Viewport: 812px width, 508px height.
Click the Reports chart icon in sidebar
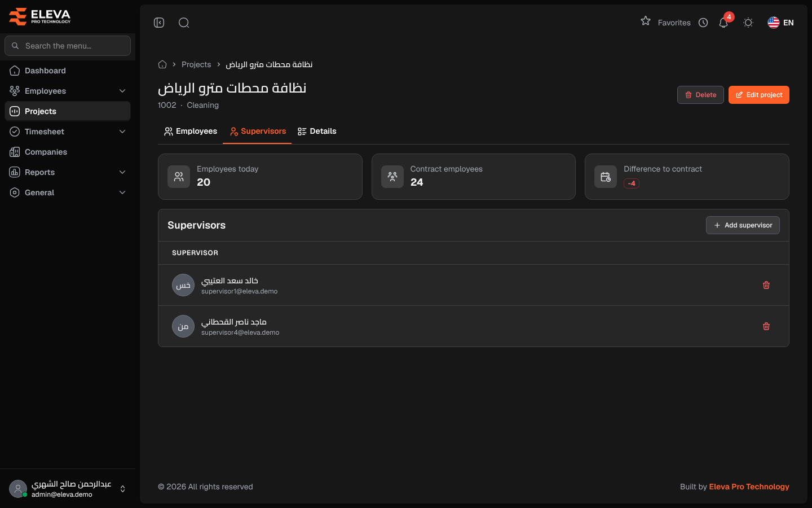(15, 172)
